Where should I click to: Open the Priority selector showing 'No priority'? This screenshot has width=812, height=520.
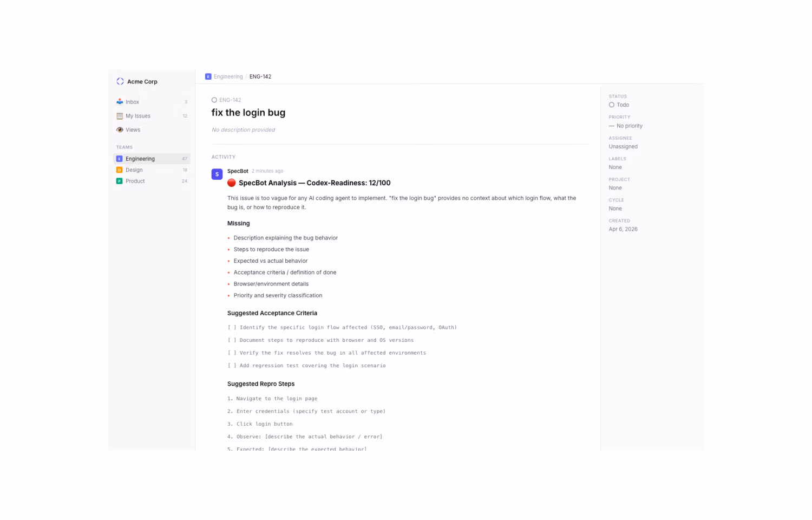pyautogui.click(x=625, y=126)
